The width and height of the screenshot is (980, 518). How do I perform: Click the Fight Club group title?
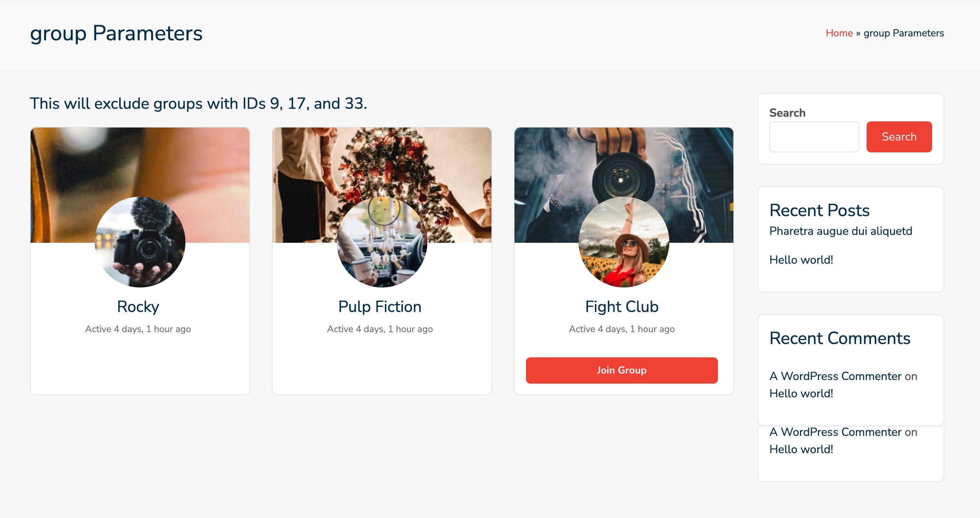pos(622,307)
